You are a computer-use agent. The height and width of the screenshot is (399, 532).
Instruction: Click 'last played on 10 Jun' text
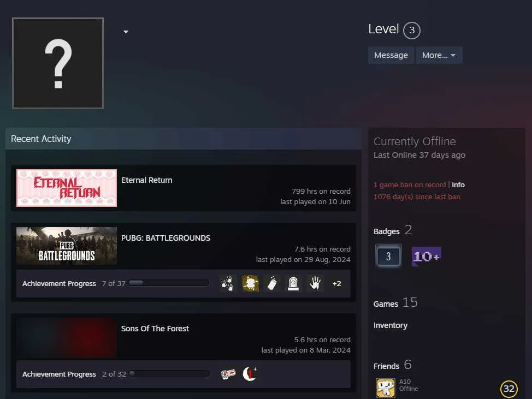click(315, 202)
